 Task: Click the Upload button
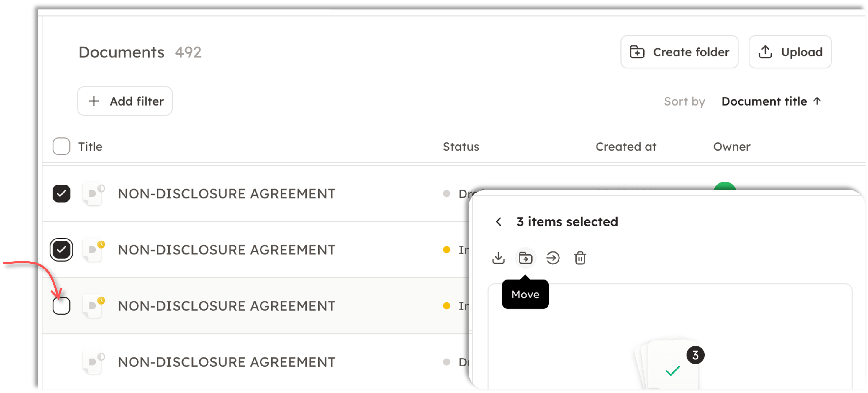(790, 52)
